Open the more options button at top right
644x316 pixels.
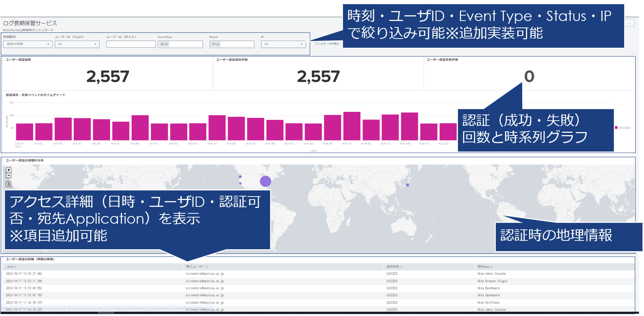click(x=629, y=23)
